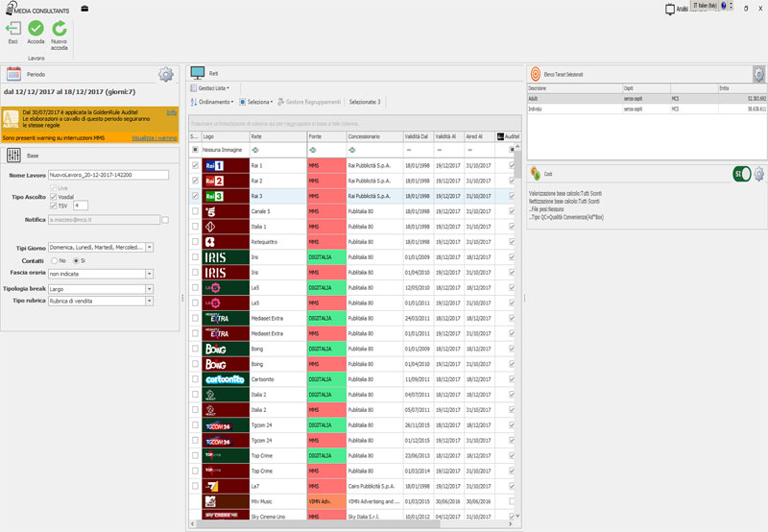Open the Ordinamento menu
This screenshot has height=532, width=768.
coord(212,102)
